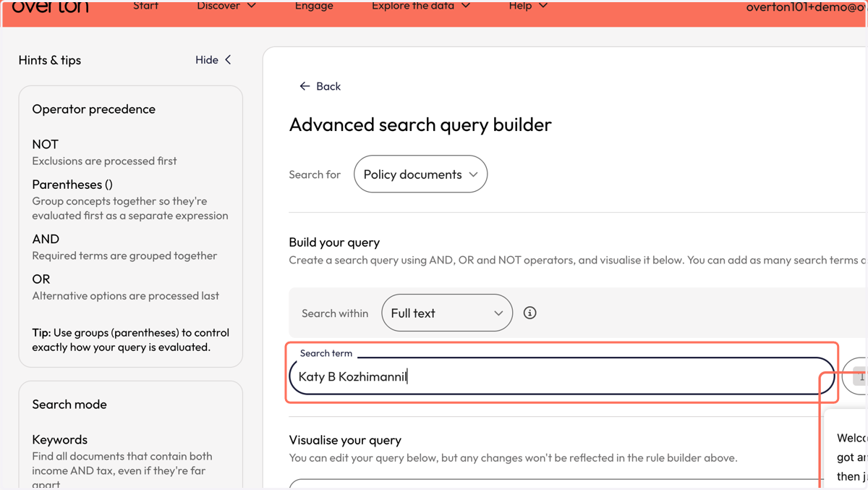Open the Policy documents dropdown
The height and width of the screenshot is (490, 868).
click(420, 174)
